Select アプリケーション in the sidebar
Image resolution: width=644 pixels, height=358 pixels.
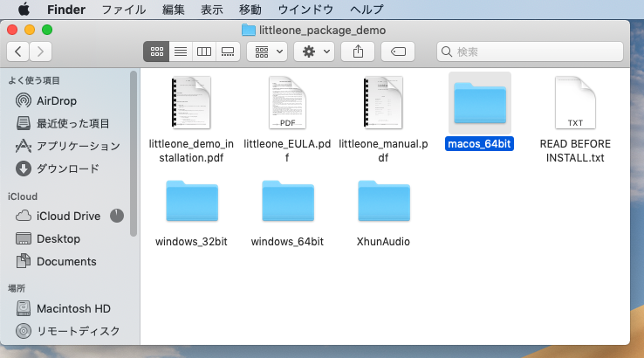coord(69,146)
